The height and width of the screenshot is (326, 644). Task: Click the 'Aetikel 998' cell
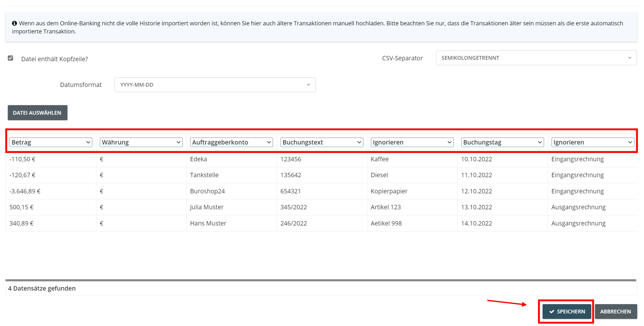(412, 223)
